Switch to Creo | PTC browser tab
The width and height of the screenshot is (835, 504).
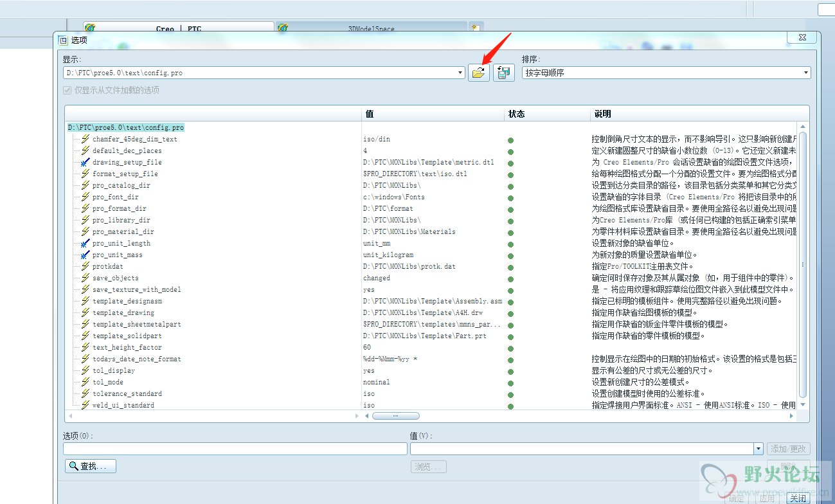[x=179, y=28]
